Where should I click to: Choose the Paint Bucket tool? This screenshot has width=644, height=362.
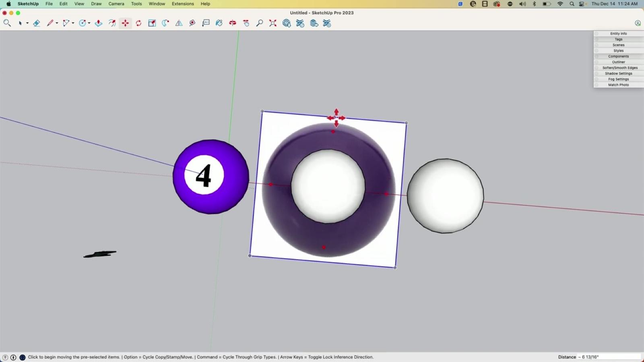219,23
